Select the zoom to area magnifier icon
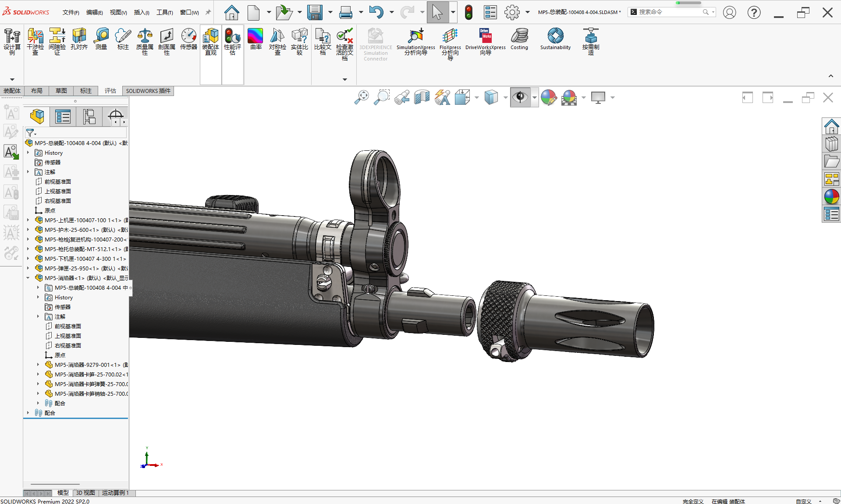This screenshot has height=504, width=841. [x=381, y=97]
